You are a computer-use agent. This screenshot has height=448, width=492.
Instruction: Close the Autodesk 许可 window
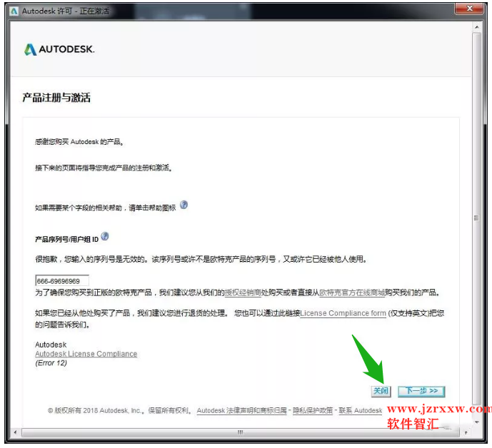pyautogui.click(x=469, y=9)
